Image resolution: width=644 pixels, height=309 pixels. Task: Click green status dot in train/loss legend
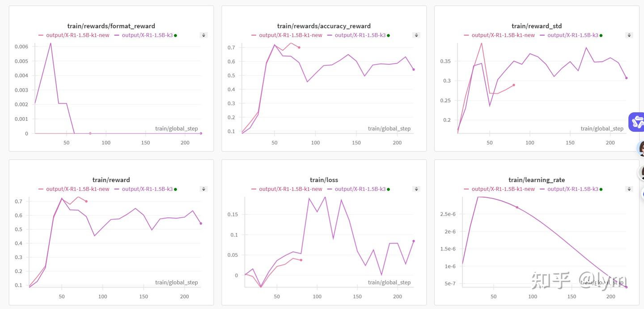coord(388,189)
